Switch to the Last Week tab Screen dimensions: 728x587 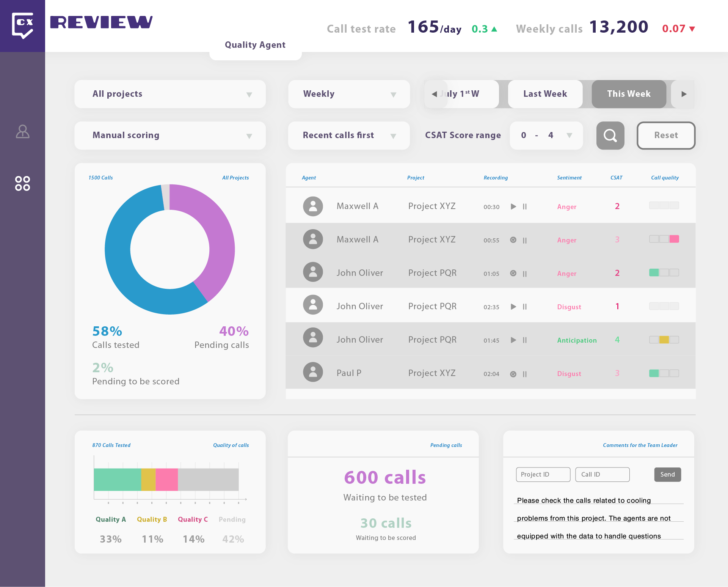pos(545,94)
